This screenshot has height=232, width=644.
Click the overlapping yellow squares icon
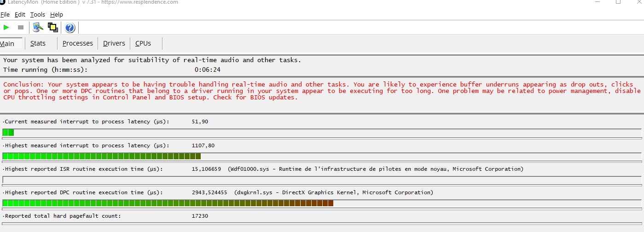point(53,28)
